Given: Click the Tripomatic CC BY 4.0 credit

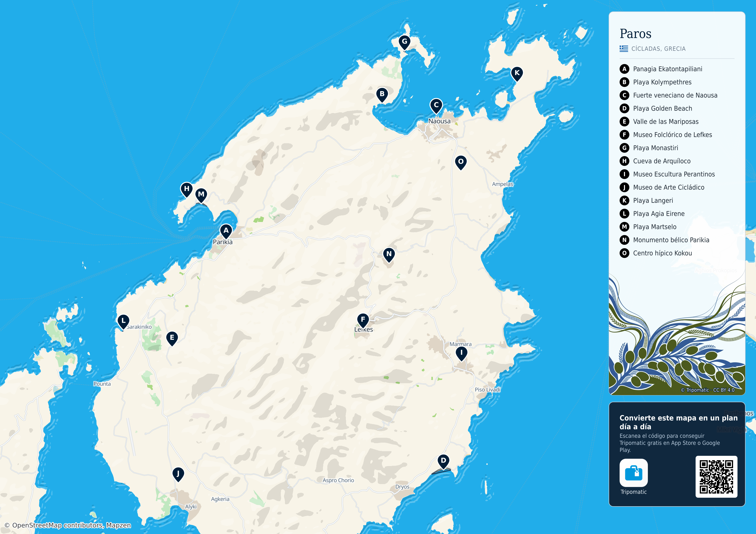Looking at the screenshot, I should point(708,390).
